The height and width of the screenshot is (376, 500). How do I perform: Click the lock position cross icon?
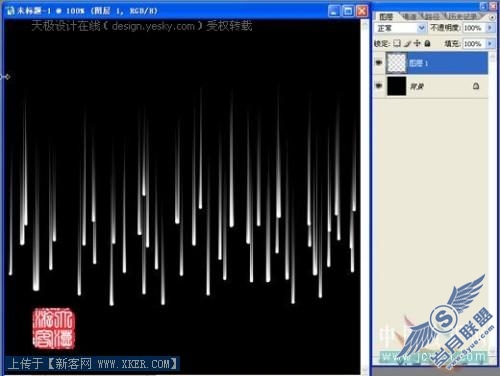click(417, 43)
